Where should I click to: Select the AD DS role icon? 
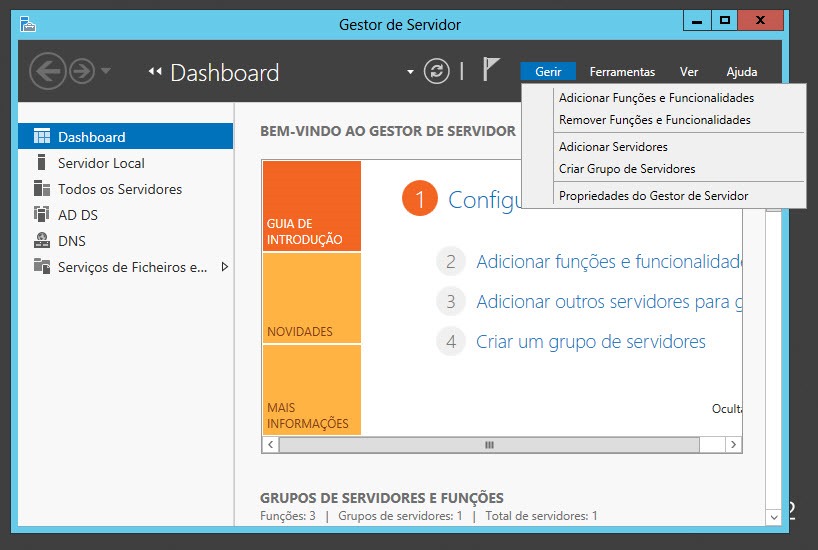[x=41, y=215]
